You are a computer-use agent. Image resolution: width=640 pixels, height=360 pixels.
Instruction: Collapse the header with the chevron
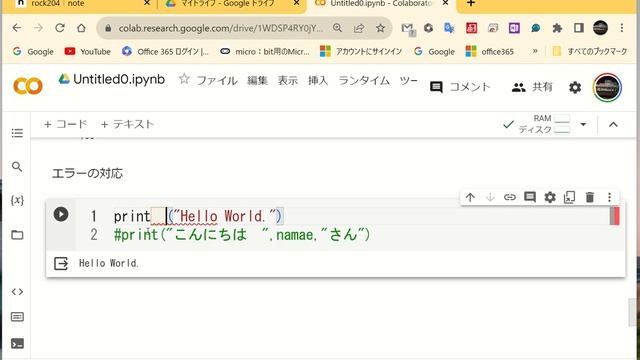pyautogui.click(x=613, y=124)
